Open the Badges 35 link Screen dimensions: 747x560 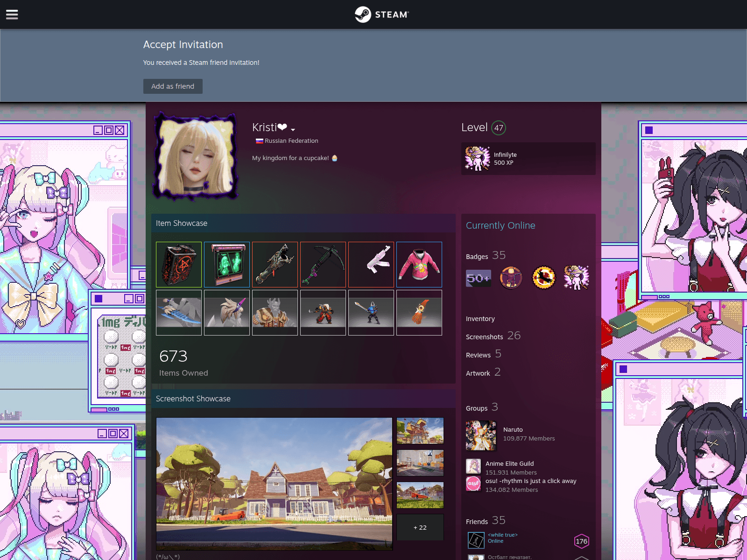(486, 256)
